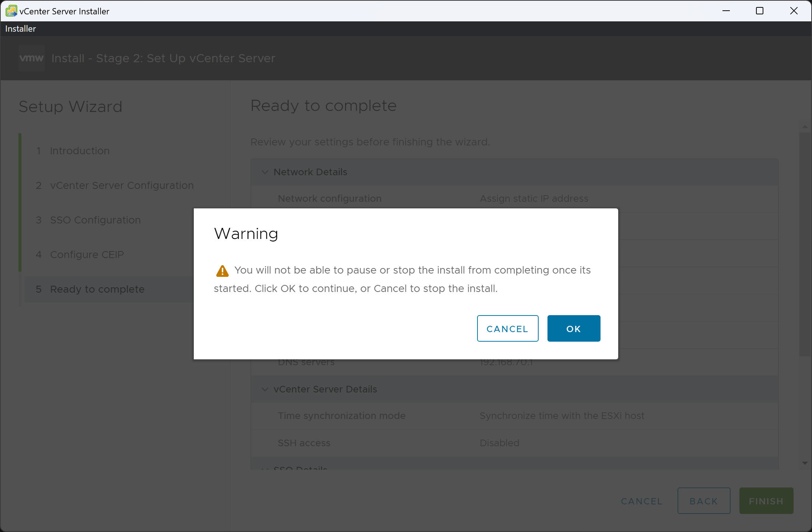This screenshot has width=812, height=532.
Task: Click the scrollbar up arrow
Action: [805, 127]
